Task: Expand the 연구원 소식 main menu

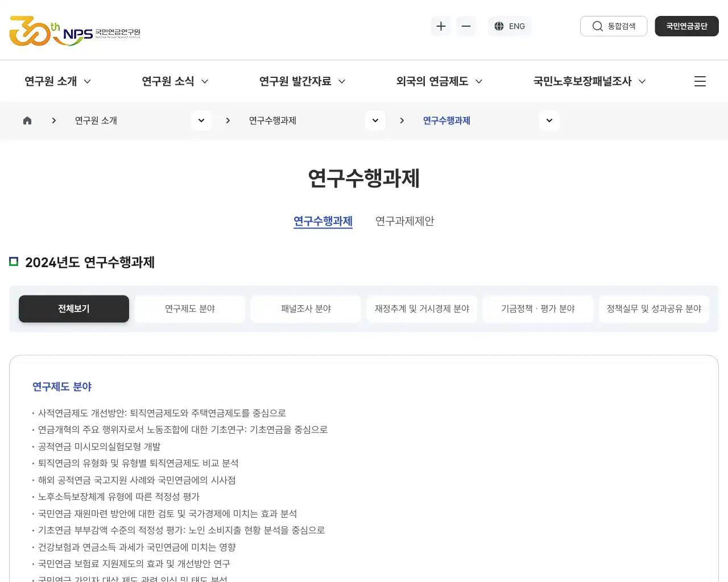Action: click(175, 81)
